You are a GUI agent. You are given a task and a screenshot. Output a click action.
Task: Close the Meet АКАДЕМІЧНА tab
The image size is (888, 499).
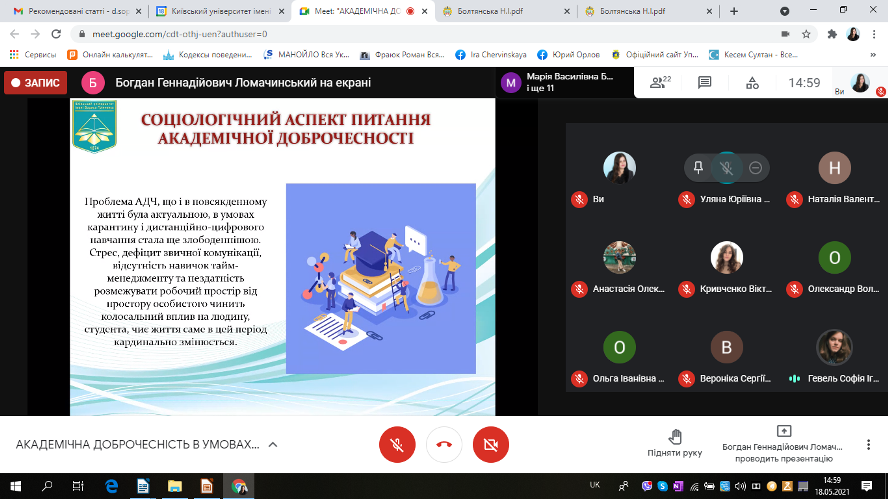425,11
